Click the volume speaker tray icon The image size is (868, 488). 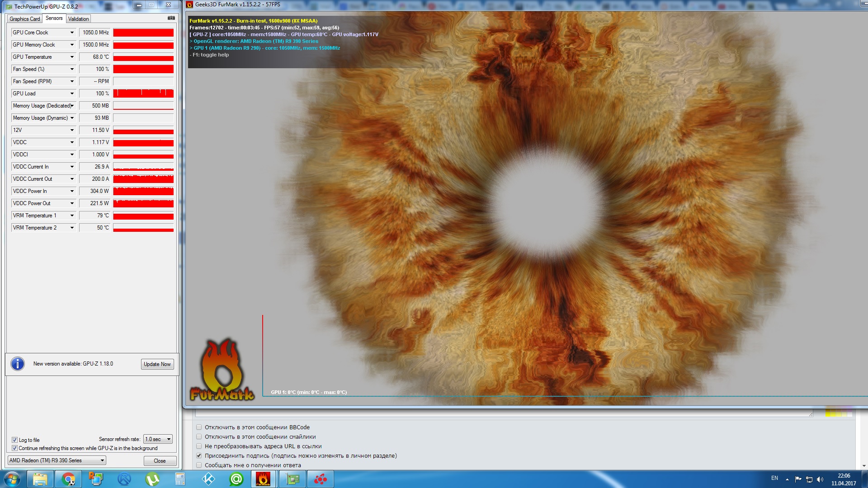coord(820,479)
